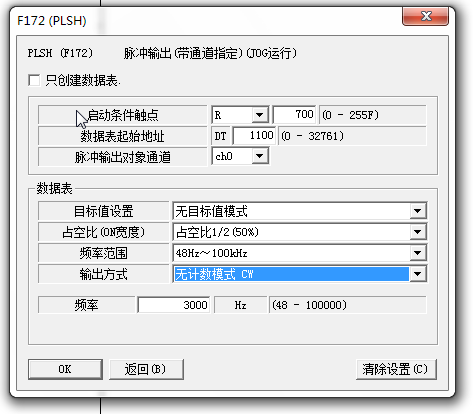Select the highlighted 无计数模式 CW option field
Image resolution: width=476 pixels, height=414 pixels.
coord(292,274)
